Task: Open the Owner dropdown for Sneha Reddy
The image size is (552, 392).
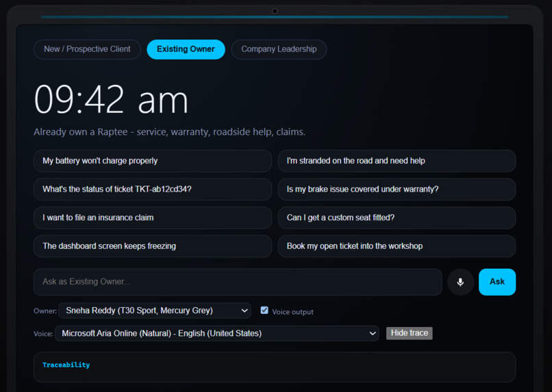Action: coord(155,311)
